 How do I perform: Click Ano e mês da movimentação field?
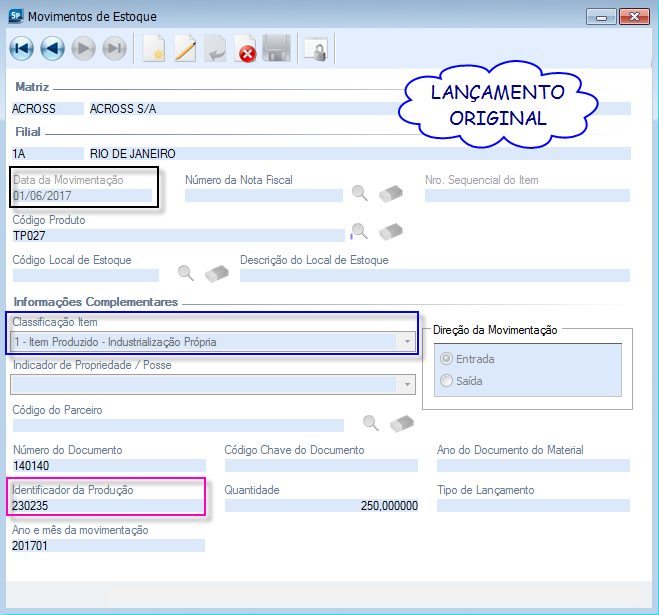click(x=108, y=545)
